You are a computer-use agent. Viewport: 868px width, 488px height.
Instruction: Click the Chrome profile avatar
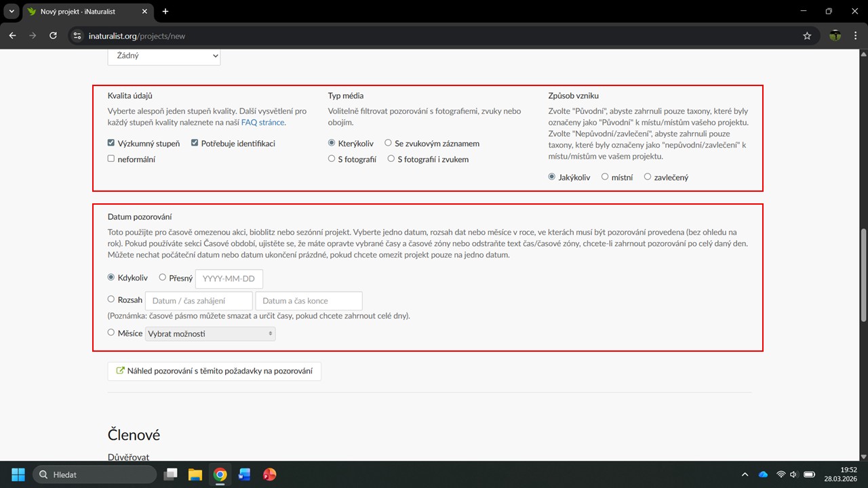(x=835, y=36)
